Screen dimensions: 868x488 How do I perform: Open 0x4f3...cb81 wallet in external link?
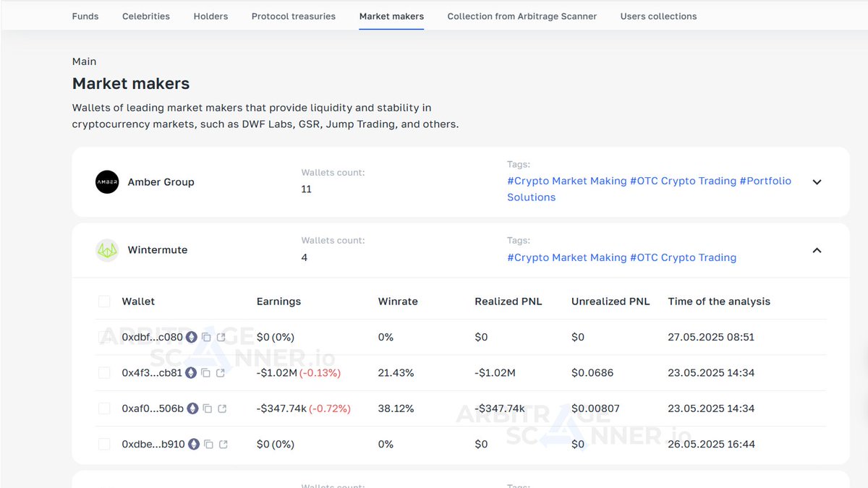[x=221, y=373]
